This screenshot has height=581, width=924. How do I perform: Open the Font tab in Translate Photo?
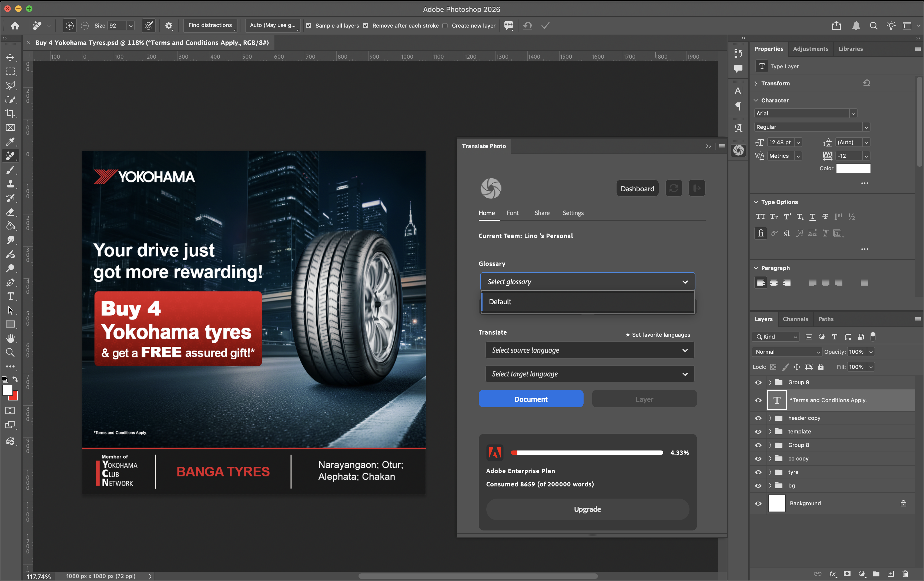(512, 213)
